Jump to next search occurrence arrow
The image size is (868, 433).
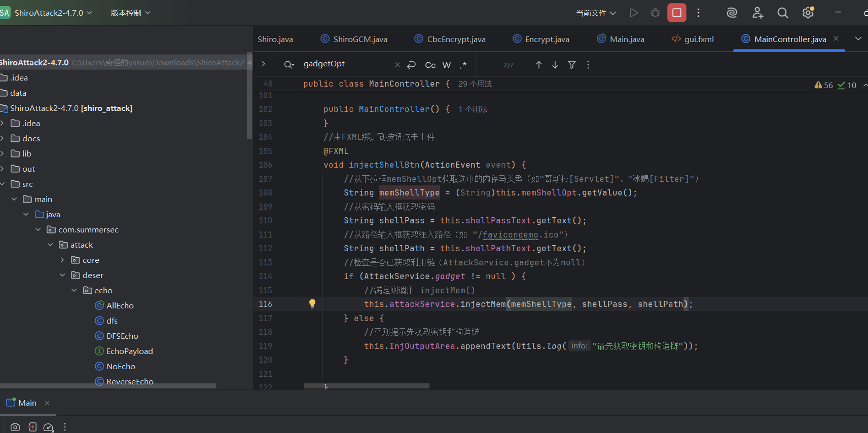(x=555, y=65)
